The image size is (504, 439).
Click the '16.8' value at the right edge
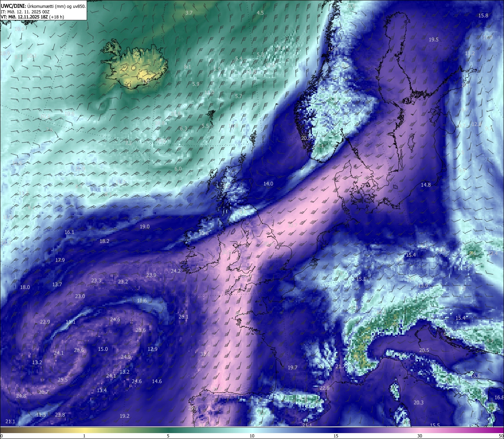tap(499, 398)
